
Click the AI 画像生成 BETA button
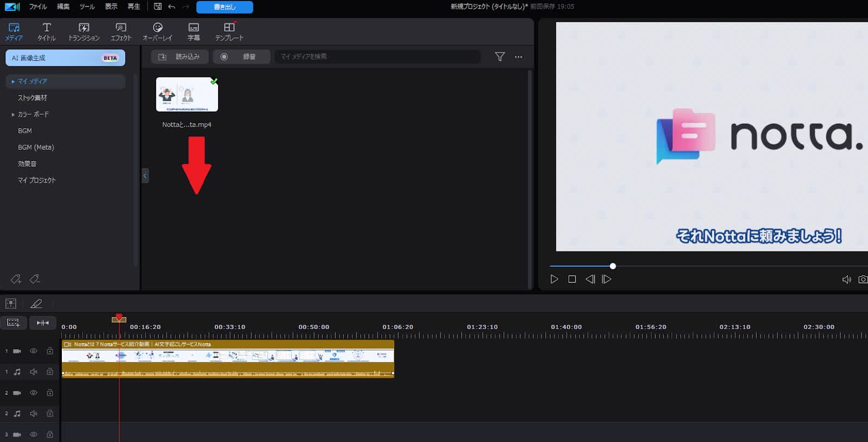point(65,58)
